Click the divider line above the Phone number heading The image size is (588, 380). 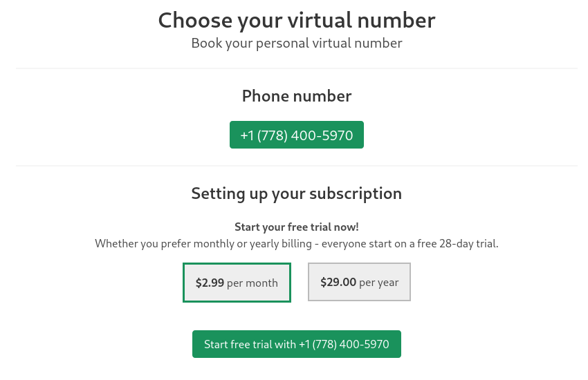pyautogui.click(x=296, y=68)
